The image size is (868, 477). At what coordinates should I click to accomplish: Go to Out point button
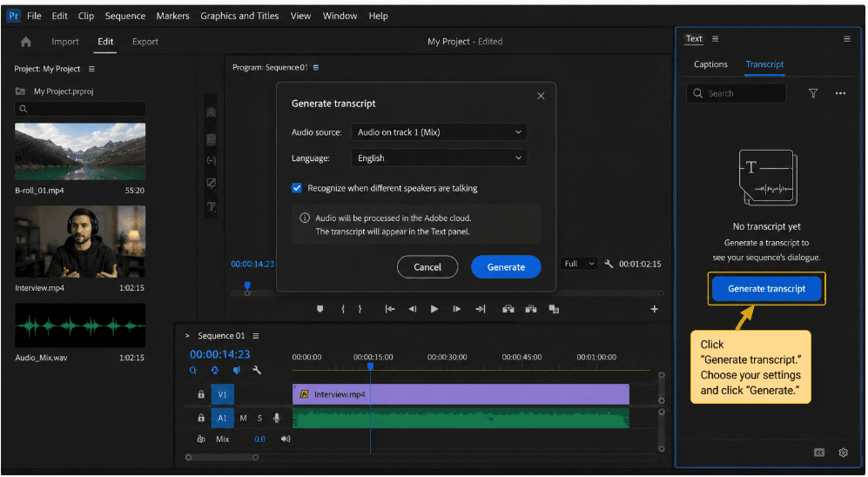point(480,309)
